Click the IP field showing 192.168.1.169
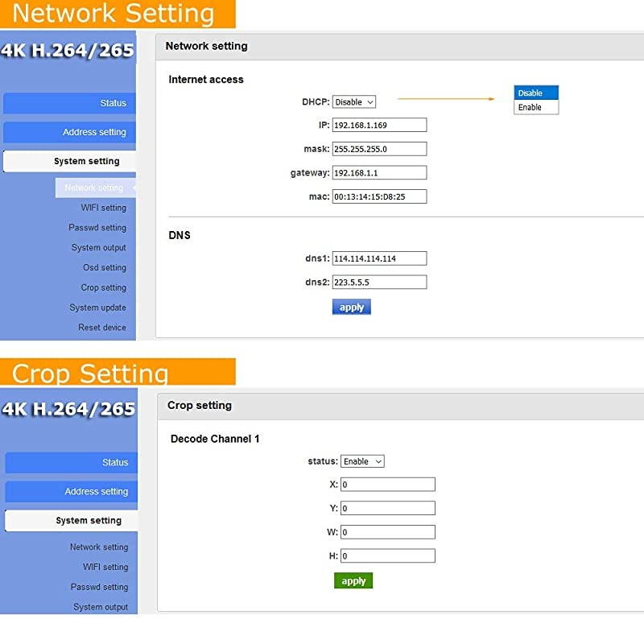The width and height of the screenshot is (644, 644). (379, 126)
